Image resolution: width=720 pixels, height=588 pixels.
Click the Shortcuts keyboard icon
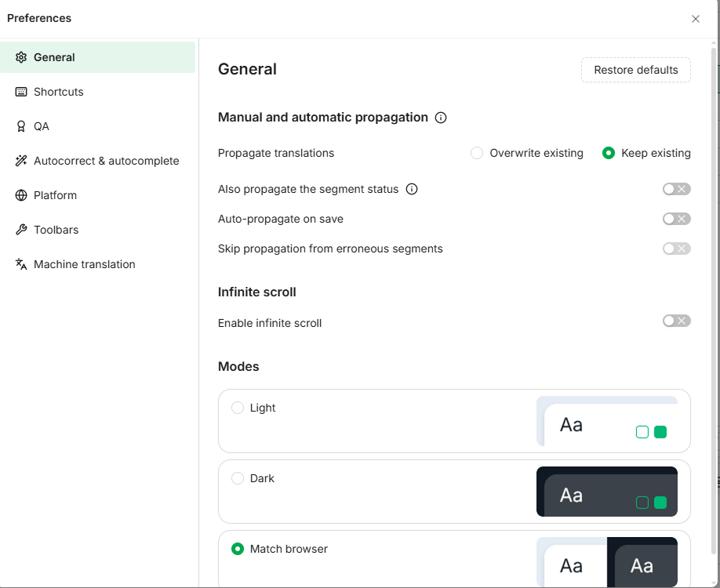(21, 92)
